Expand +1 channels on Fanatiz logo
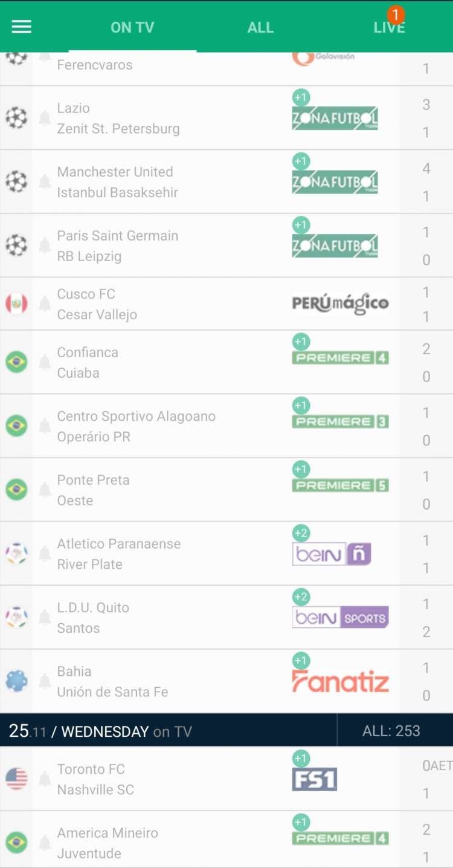Screen dimensions: 453x868 pos(301,661)
